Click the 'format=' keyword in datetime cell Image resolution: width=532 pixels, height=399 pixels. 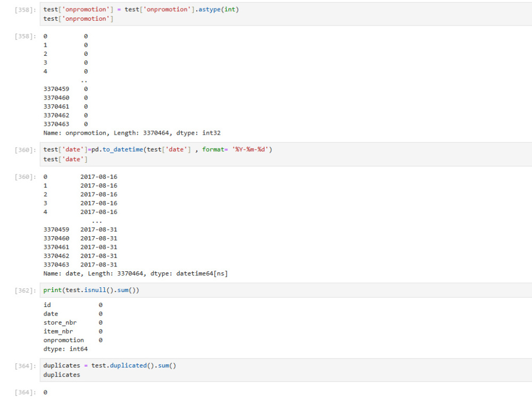click(x=215, y=149)
